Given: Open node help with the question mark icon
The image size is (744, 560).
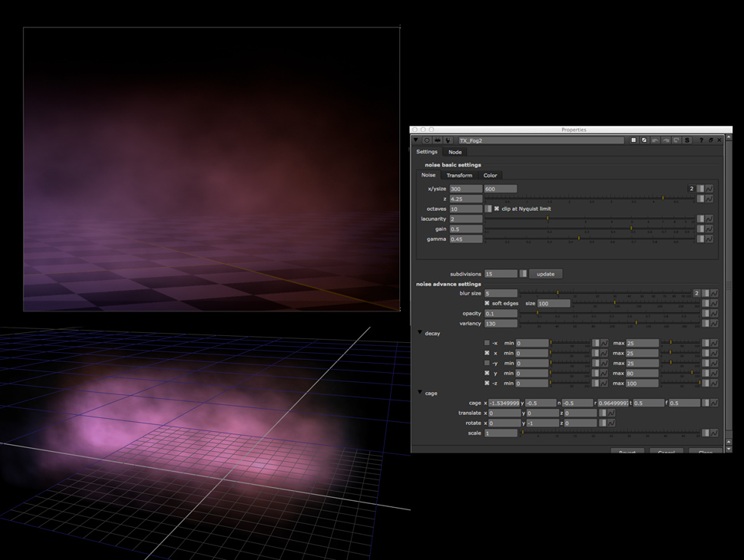Looking at the screenshot, I should [x=700, y=140].
